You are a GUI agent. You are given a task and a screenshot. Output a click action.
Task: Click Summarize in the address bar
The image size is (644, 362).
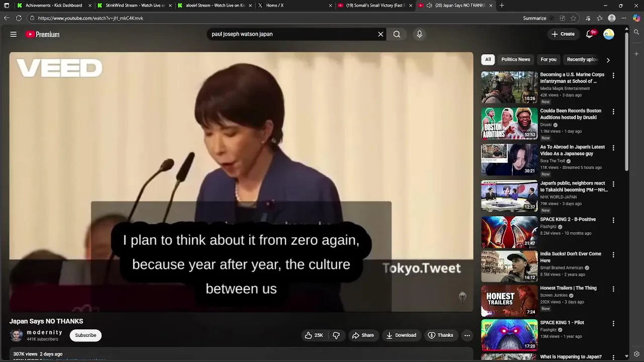pos(534,18)
